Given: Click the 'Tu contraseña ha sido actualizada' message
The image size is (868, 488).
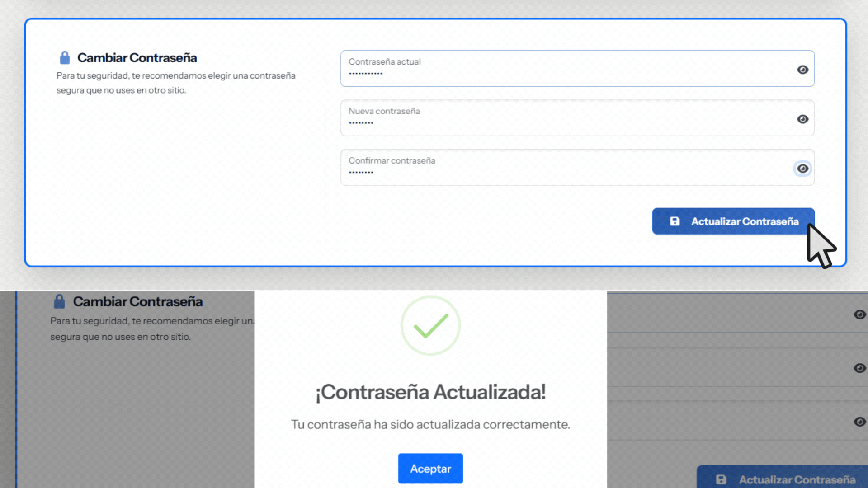Looking at the screenshot, I should 430,424.
